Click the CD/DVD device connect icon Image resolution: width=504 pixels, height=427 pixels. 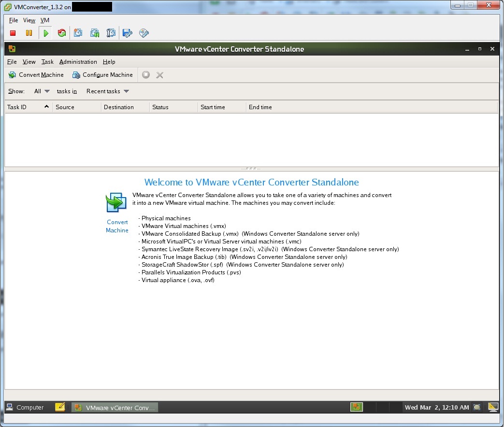[x=144, y=33]
